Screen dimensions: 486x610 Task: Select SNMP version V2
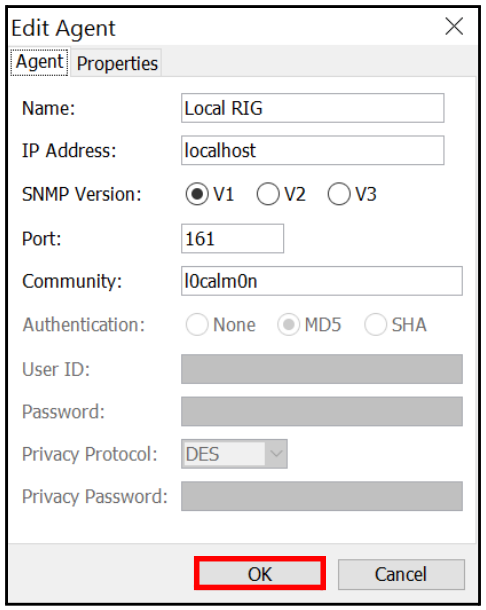[281, 194]
